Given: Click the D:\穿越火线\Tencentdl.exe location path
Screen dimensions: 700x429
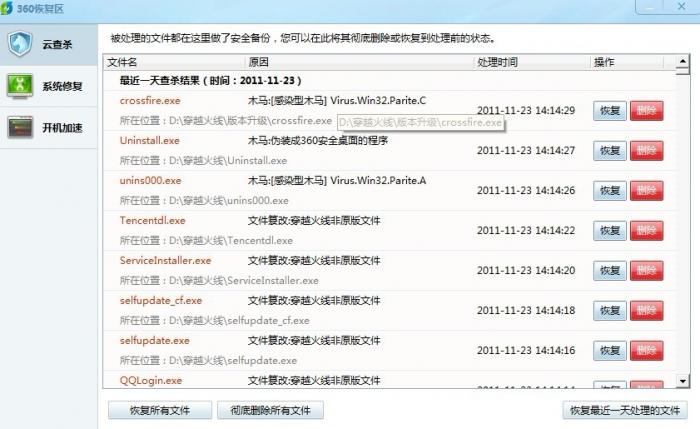Looking at the screenshot, I should pyautogui.click(x=231, y=241).
